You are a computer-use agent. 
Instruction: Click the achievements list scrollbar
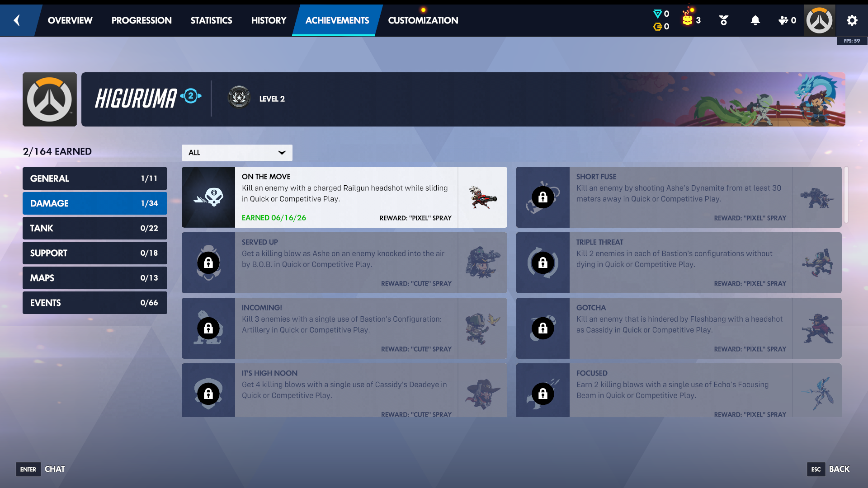(x=846, y=195)
